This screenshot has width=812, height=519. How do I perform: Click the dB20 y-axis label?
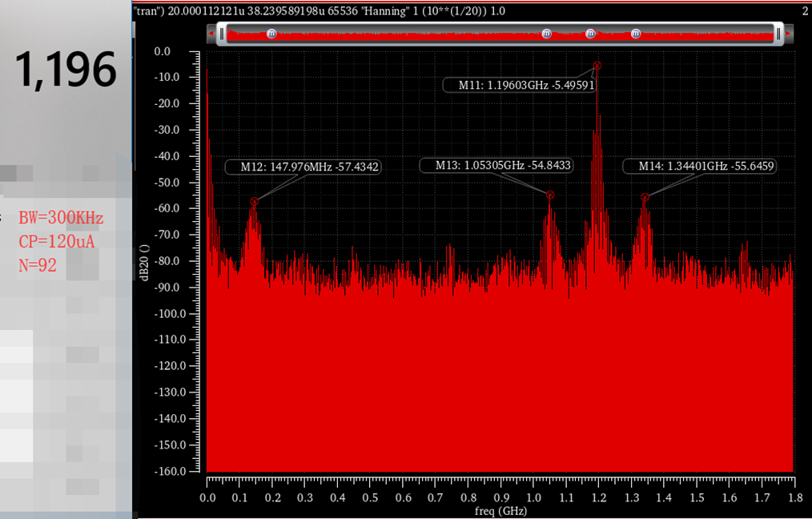(144, 262)
